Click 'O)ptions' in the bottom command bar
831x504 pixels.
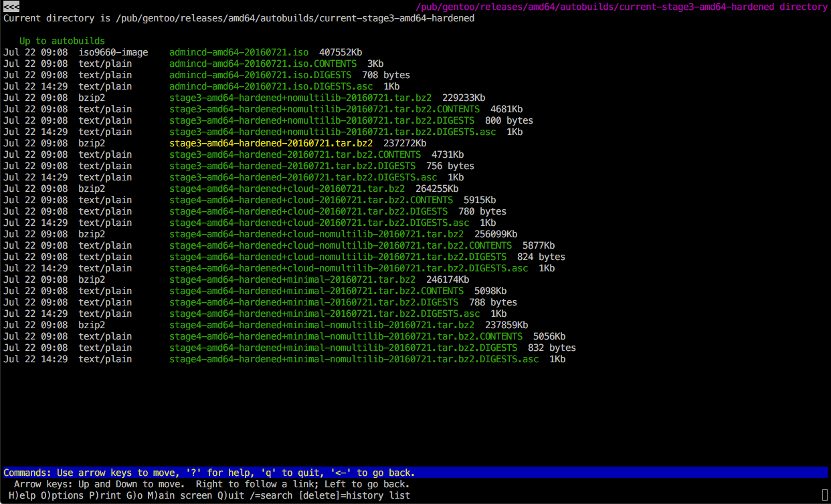(62, 495)
